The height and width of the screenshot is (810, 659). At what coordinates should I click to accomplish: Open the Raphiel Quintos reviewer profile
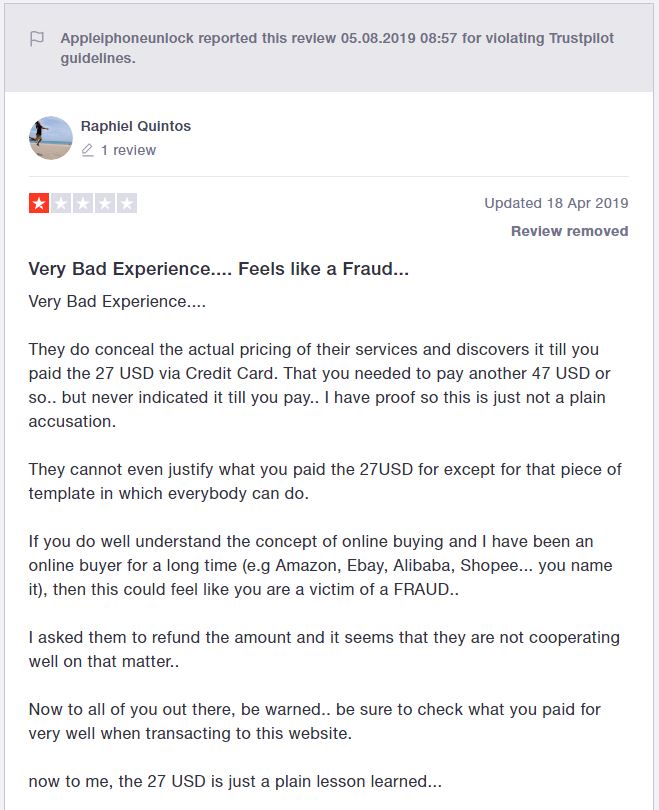135,126
